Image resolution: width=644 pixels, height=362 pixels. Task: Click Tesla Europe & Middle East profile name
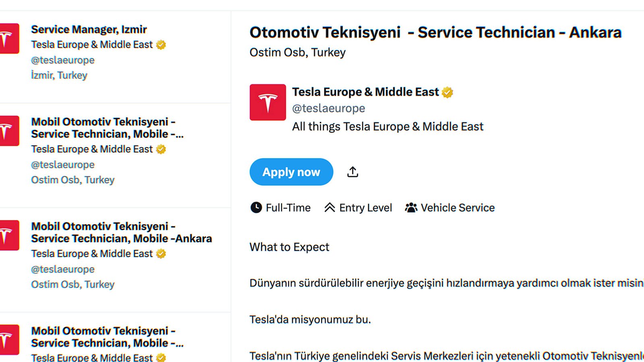[x=365, y=92]
